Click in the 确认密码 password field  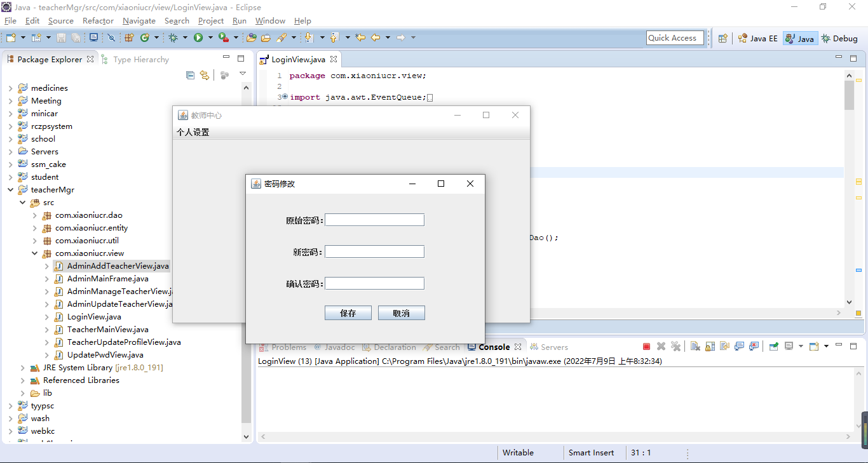[x=374, y=283]
